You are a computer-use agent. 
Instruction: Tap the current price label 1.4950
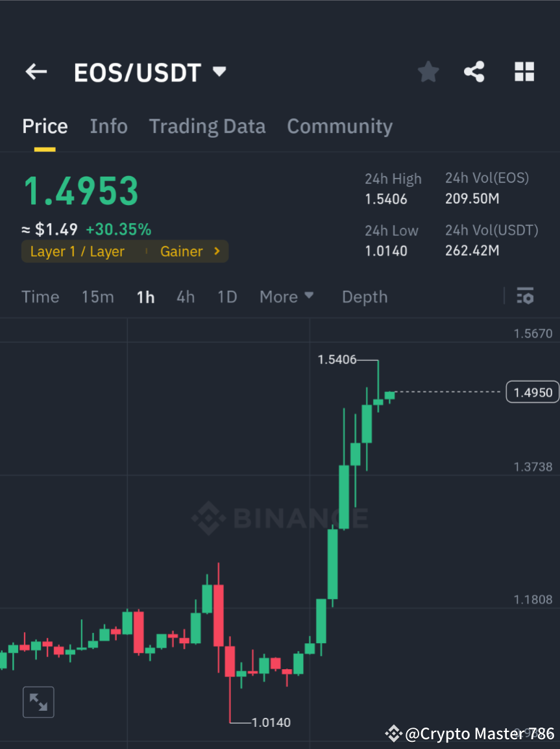(x=532, y=392)
